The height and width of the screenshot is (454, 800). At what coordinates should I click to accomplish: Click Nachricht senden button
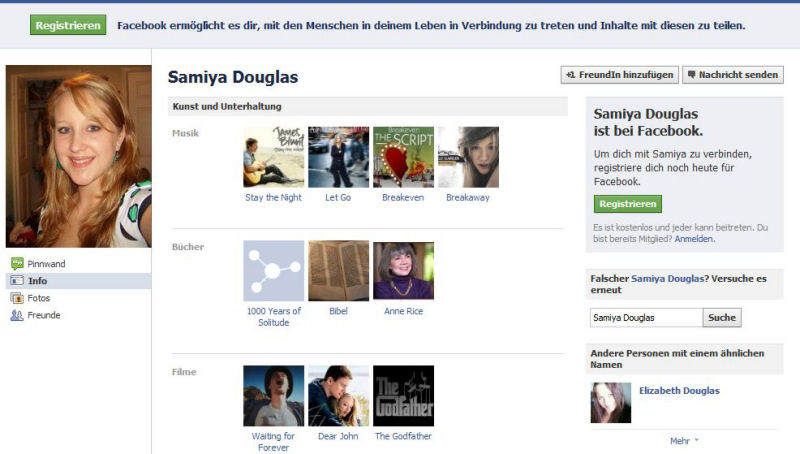[733, 75]
